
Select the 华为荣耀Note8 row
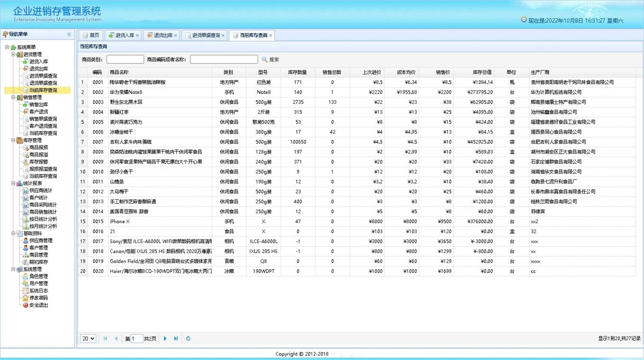coord(357,92)
